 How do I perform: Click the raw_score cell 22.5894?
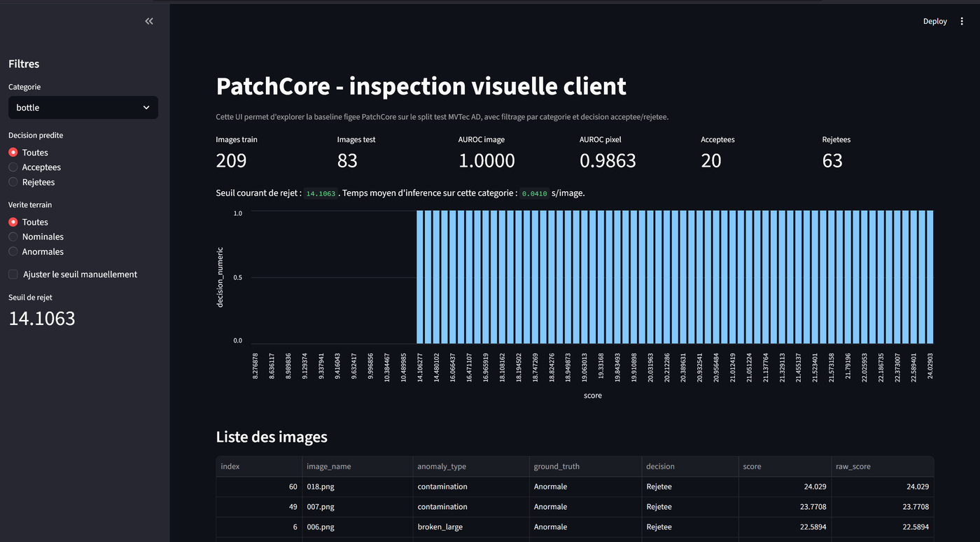(x=883, y=527)
